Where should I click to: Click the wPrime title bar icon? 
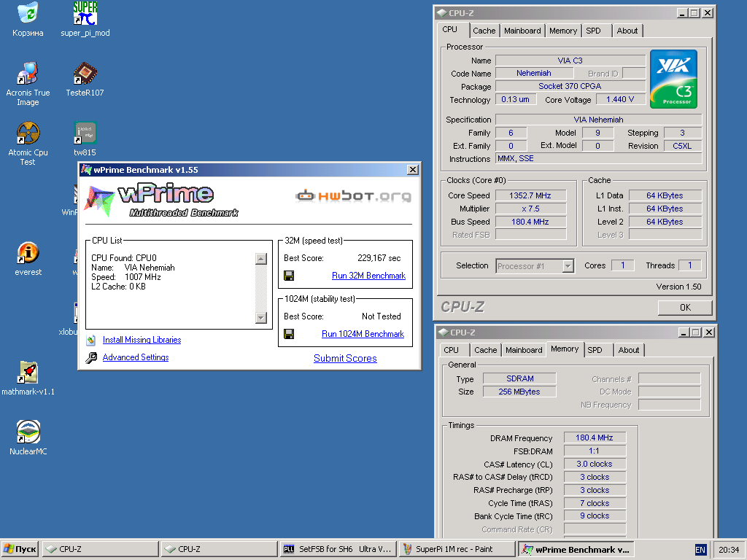86,169
